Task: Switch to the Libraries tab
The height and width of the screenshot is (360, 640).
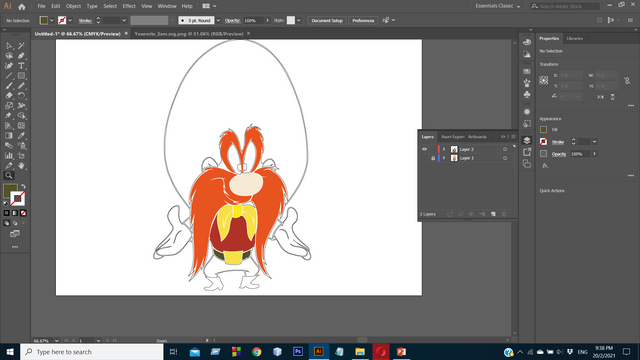Action: click(x=574, y=38)
